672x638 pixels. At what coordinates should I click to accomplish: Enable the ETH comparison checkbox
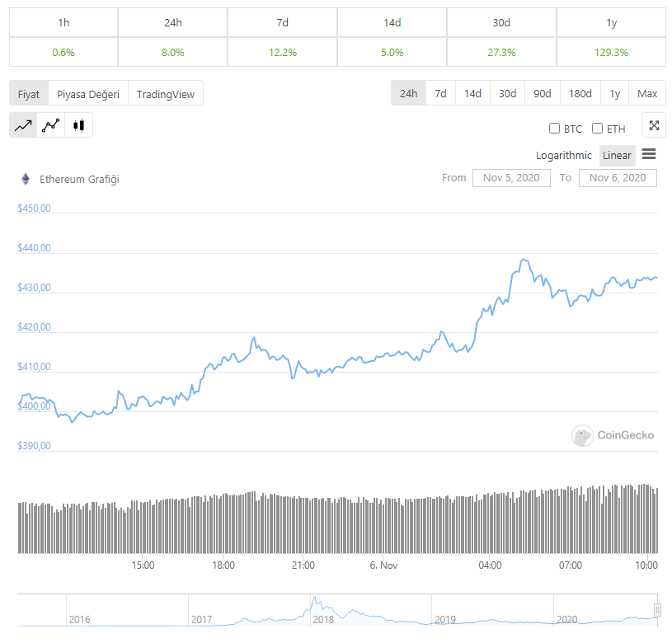point(598,129)
